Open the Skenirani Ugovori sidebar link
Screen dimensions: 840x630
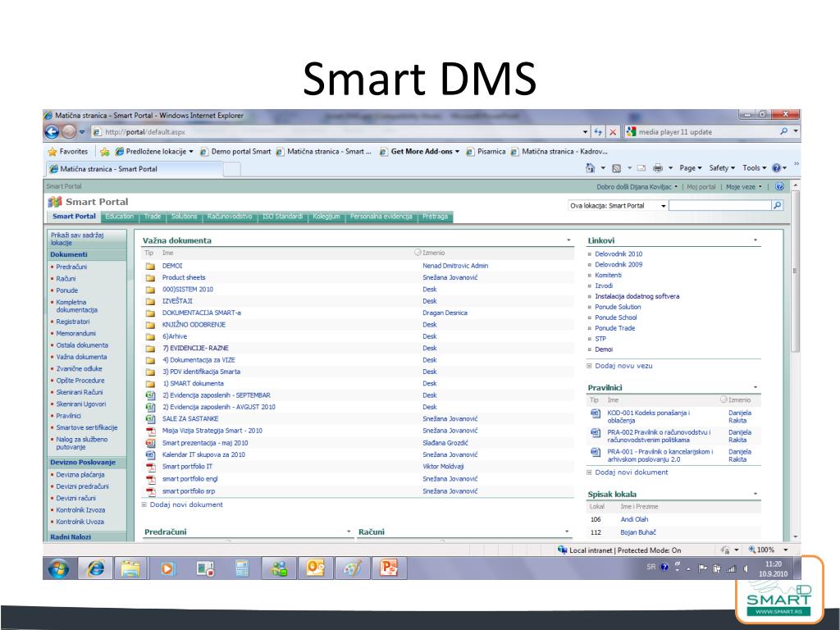(81, 404)
